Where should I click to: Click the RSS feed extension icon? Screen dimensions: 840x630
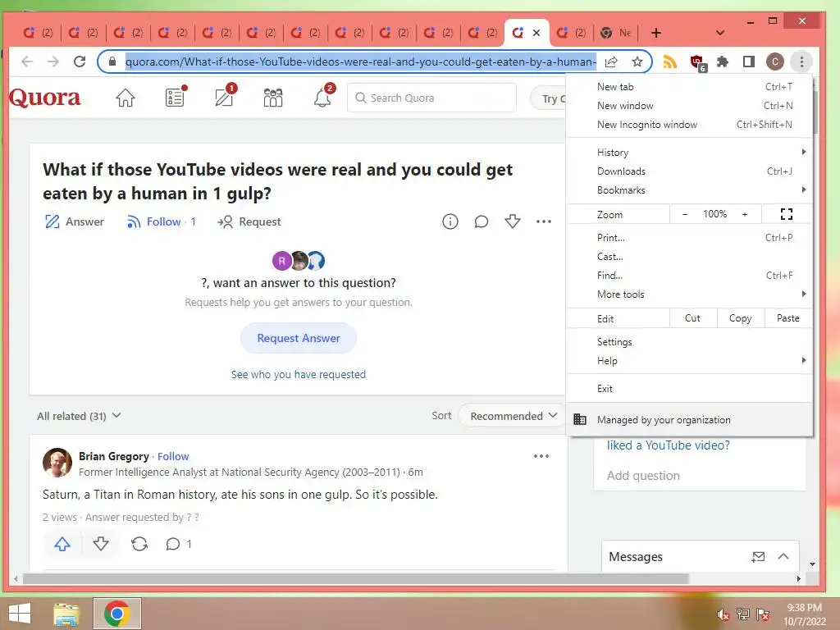click(x=669, y=62)
